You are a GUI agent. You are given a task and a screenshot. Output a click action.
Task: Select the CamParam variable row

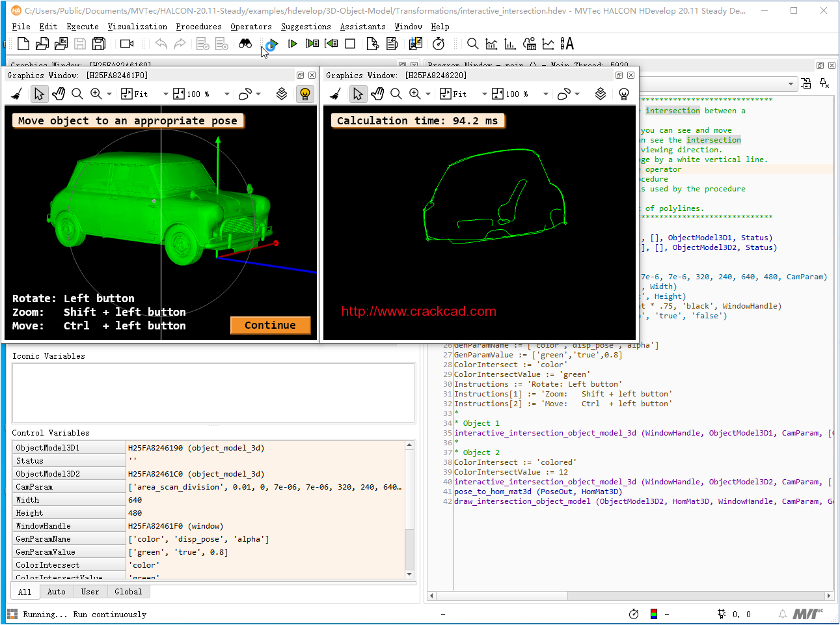click(208, 487)
